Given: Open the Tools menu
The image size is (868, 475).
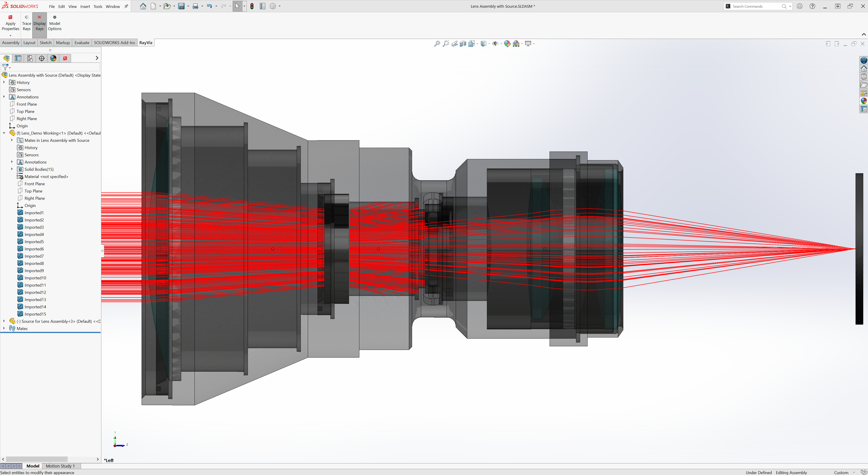Looking at the screenshot, I should pyautogui.click(x=98, y=6).
